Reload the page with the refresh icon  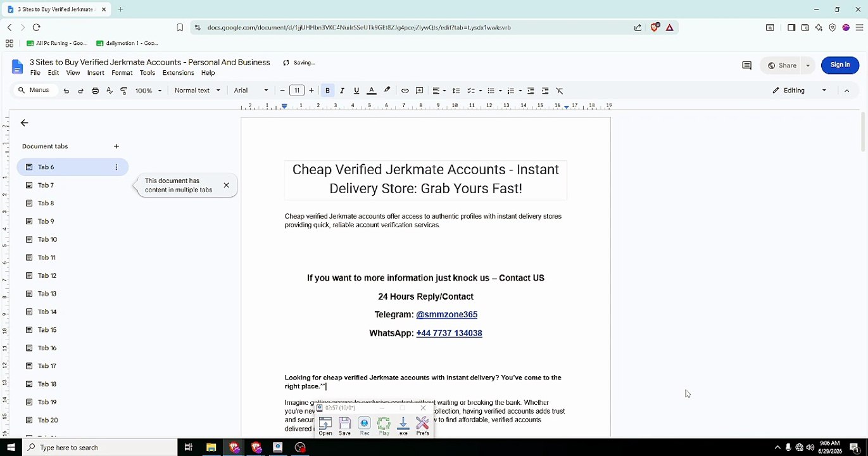[36, 27]
